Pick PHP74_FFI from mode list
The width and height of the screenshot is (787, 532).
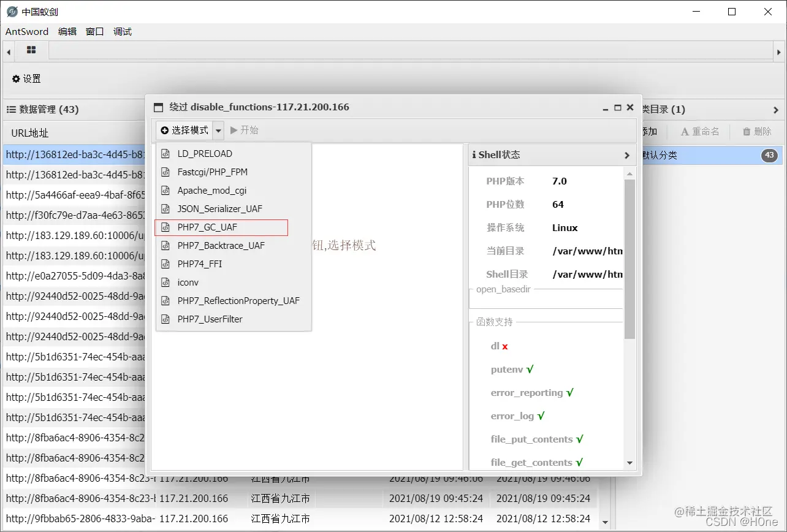(x=234, y=264)
